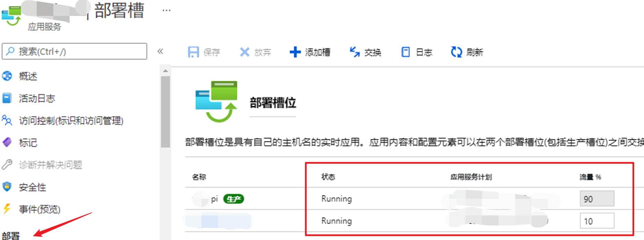Click the 交换 swap arrows icon
The height and width of the screenshot is (240, 644).
[x=355, y=52]
